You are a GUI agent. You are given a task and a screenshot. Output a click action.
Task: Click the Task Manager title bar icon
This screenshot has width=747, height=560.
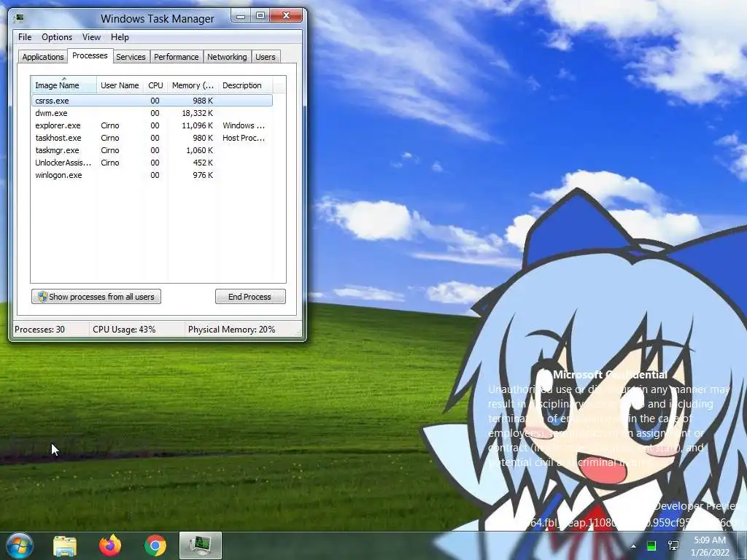pyautogui.click(x=20, y=18)
